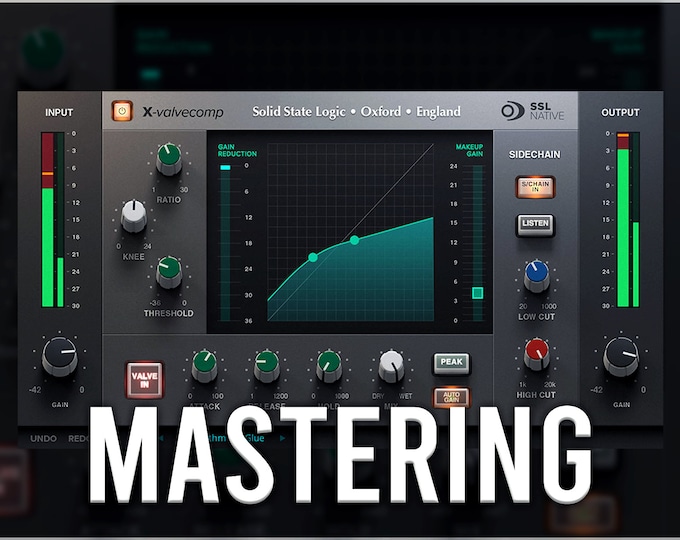Click the upper knee point on the curve
Image resolution: width=680 pixels, height=540 pixels.
point(354,240)
